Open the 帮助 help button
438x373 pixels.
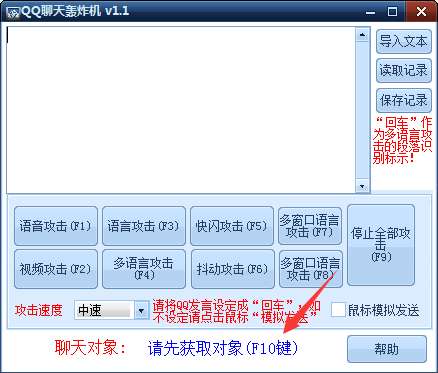pyautogui.click(x=387, y=349)
